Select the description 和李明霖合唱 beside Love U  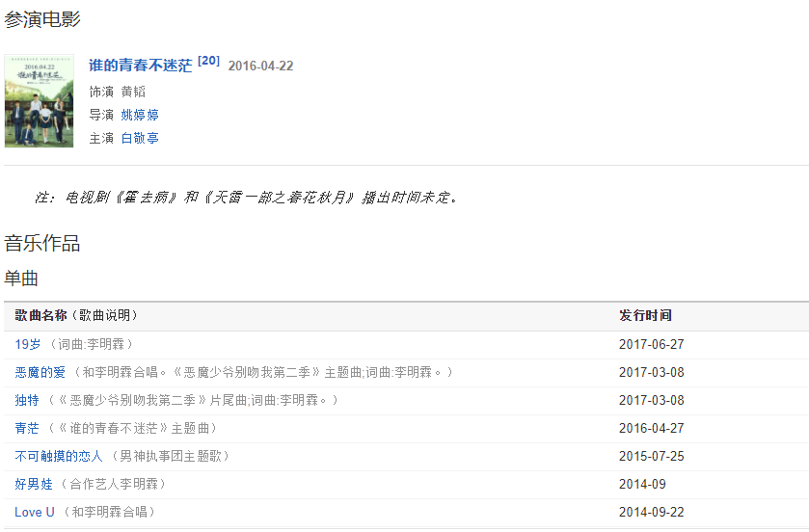[109, 512]
